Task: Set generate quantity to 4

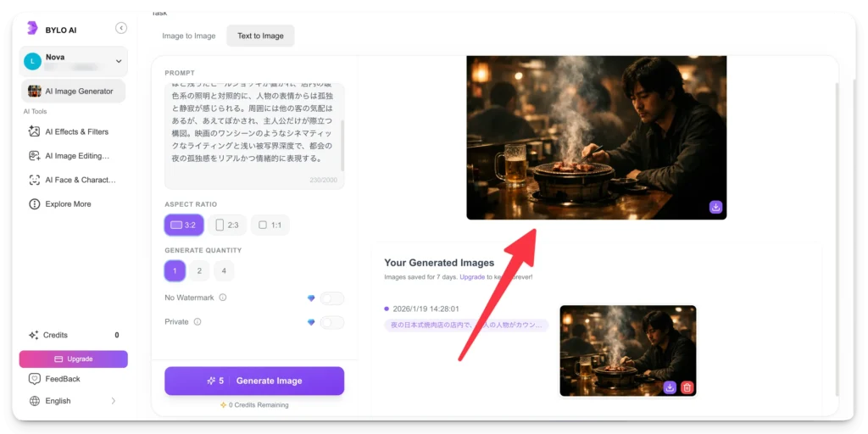Action: point(224,271)
